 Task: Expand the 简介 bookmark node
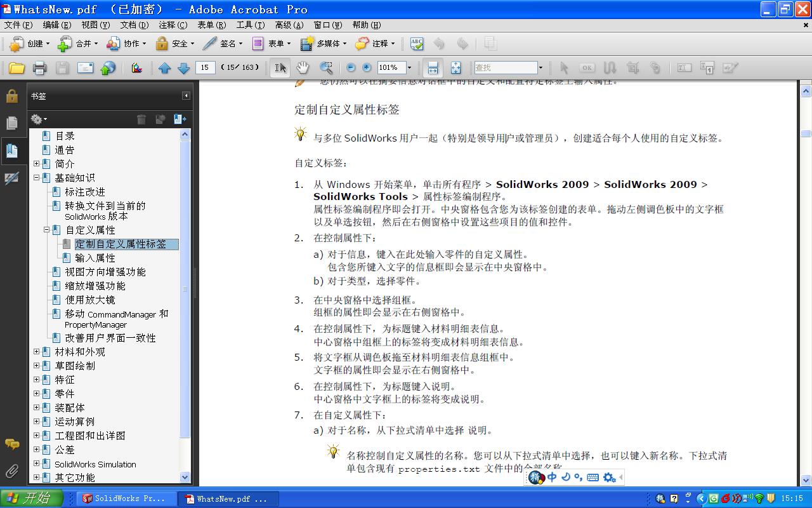(x=36, y=164)
